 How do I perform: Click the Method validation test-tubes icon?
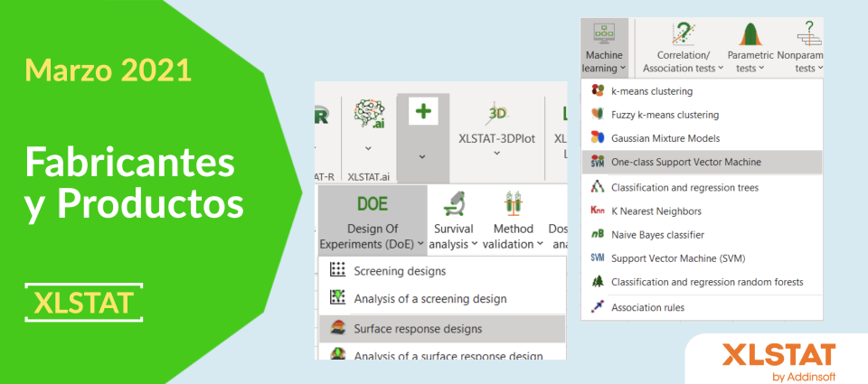tap(514, 203)
